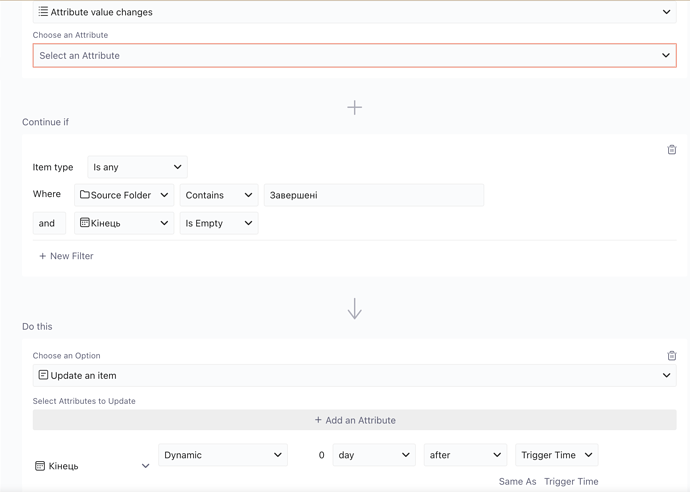Expand the Contains operator dropdown
Screen dimensions: 690x492
click(x=218, y=195)
